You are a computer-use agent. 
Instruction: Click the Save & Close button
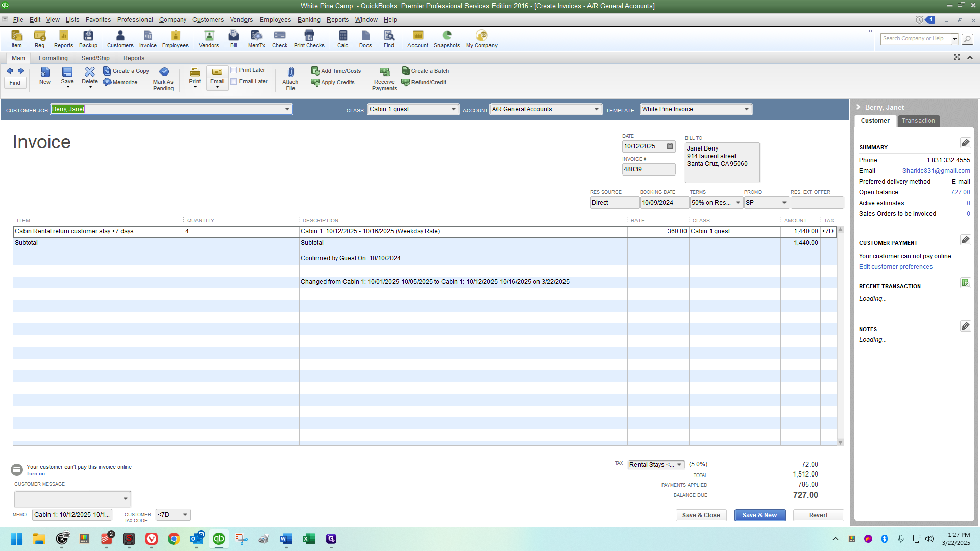tap(701, 515)
